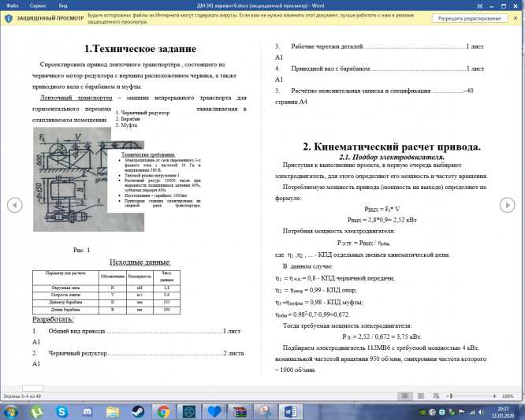Click the underlined Ленточный транспортер text
Image resolution: width=525 pixels, height=420 pixels.
[x=76, y=98]
